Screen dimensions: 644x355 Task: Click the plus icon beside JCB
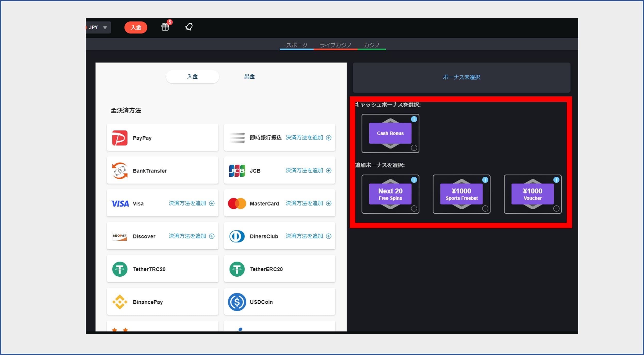[328, 171]
